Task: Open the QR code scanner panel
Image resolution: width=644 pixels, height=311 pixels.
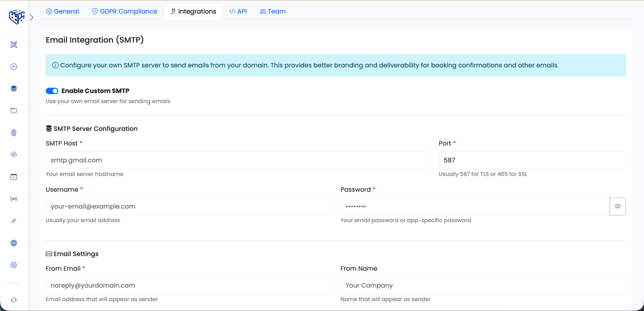Action: pyautogui.click(x=14, y=45)
